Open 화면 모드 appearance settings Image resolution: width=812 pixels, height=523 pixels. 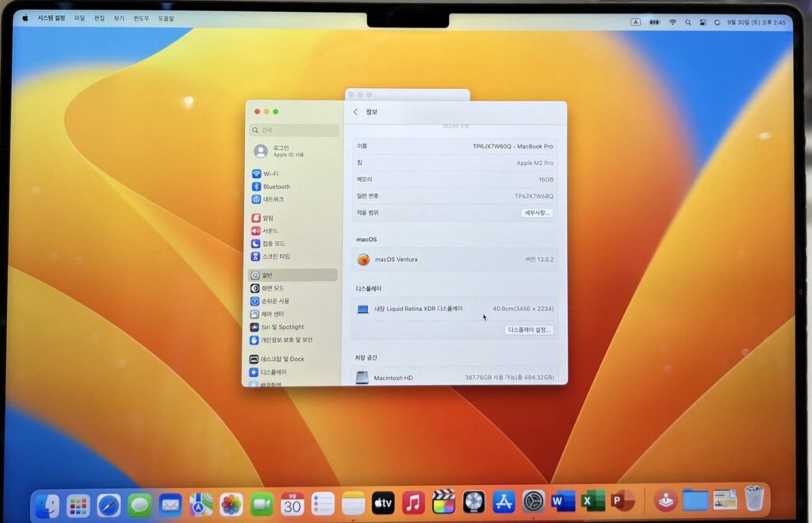click(267, 287)
